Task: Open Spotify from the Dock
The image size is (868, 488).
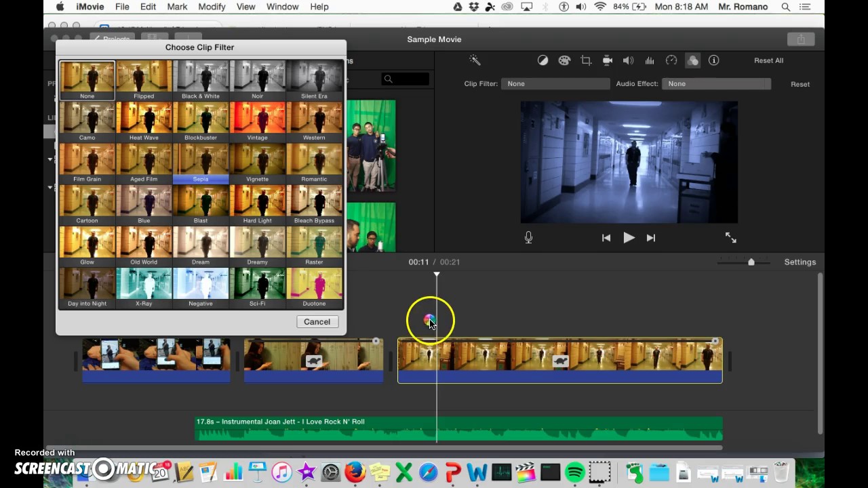Action: click(x=575, y=472)
